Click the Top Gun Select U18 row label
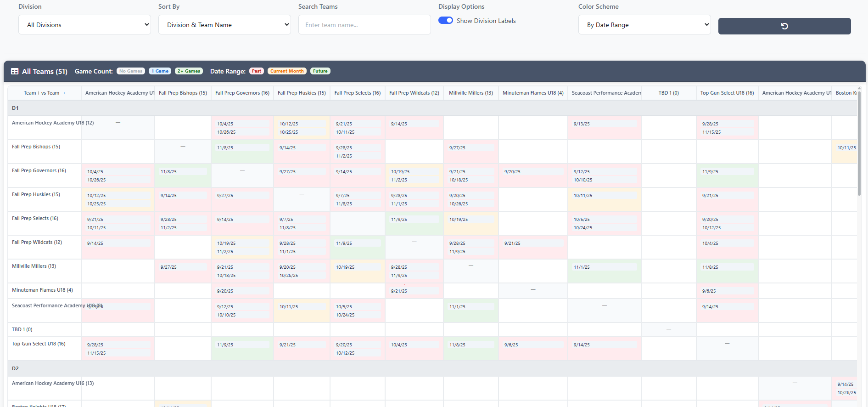The width and height of the screenshot is (868, 407). 39,344
